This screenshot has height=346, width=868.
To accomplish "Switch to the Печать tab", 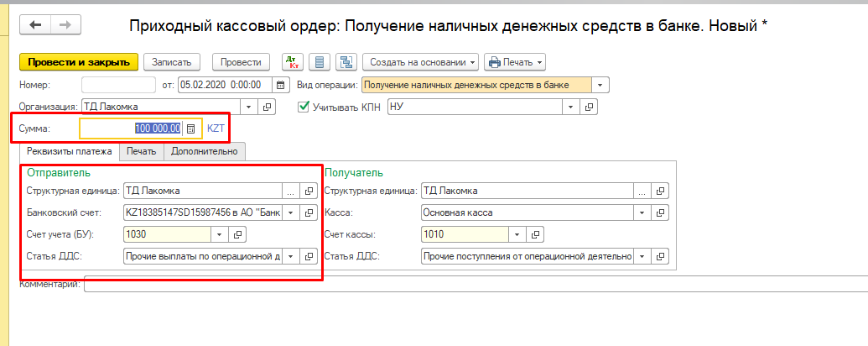I will click(x=140, y=151).
